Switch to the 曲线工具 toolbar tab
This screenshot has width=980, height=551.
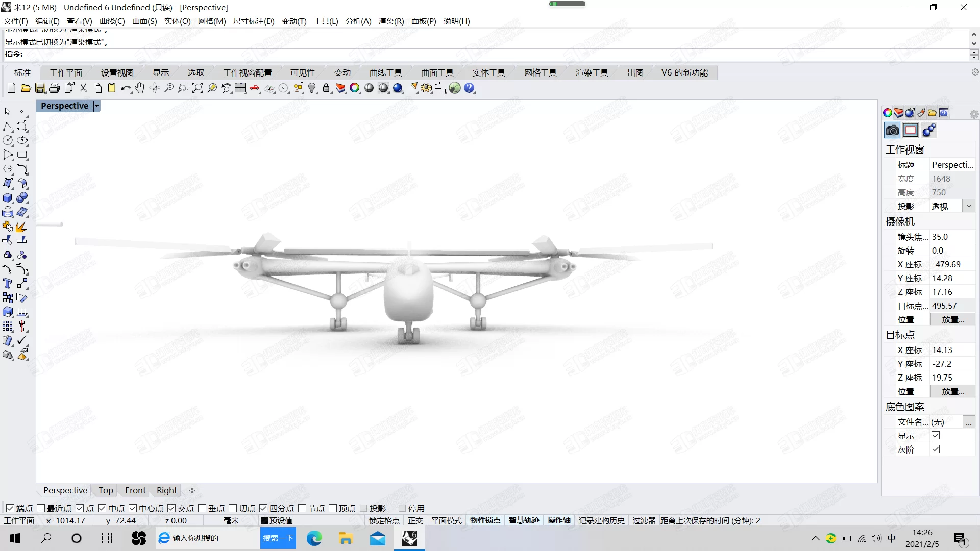point(386,72)
